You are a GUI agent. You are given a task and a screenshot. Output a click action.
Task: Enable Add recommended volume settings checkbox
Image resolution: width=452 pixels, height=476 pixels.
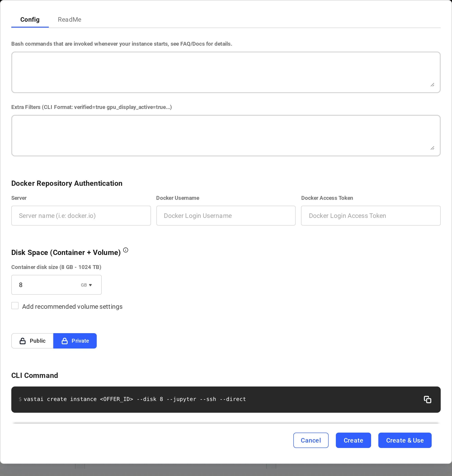point(15,306)
